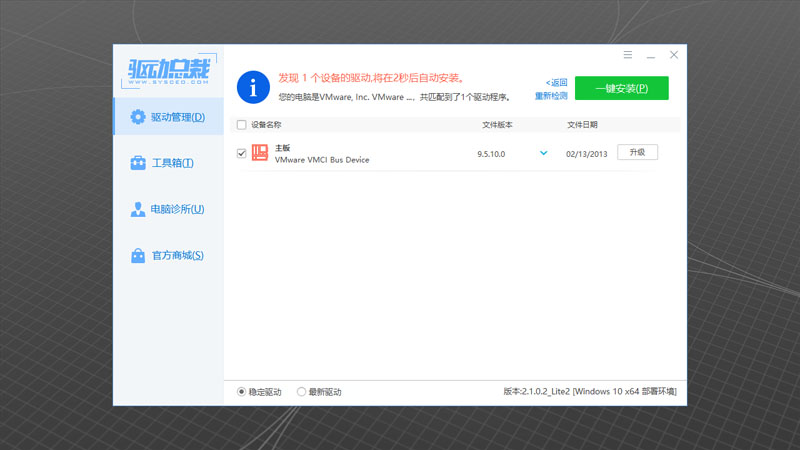Screen dimensions: 800x450
Task: Click the 主板 device category label
Action: (283, 148)
